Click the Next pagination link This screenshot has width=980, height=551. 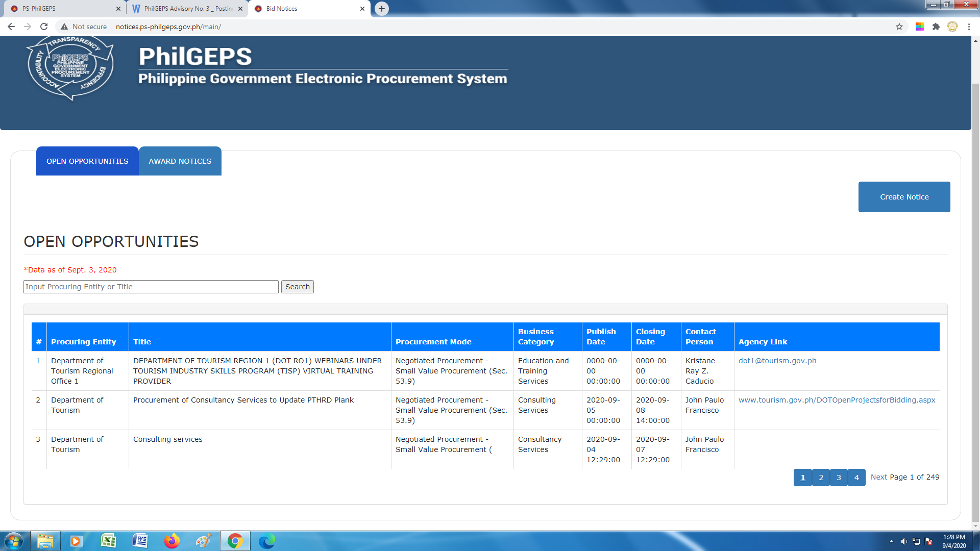[x=879, y=477]
